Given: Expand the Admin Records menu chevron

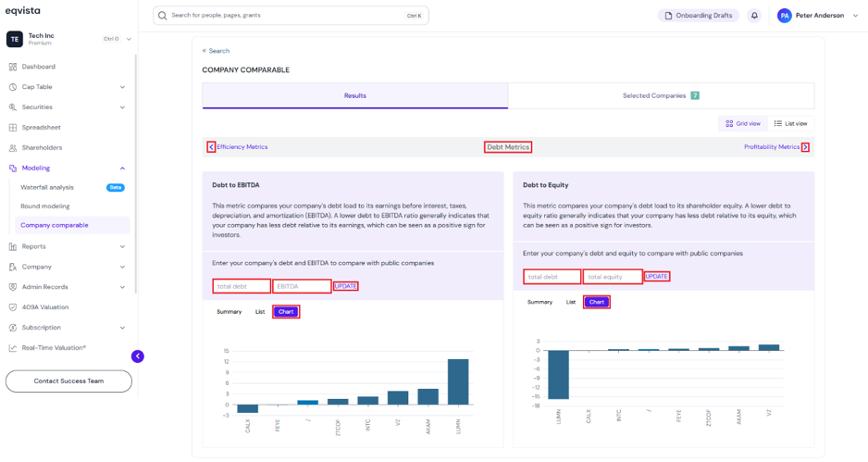Looking at the screenshot, I should pos(122,287).
